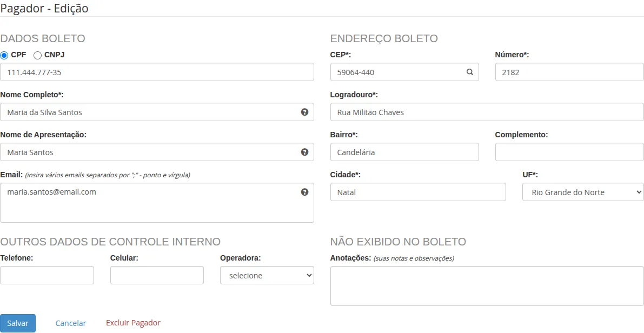
Task: Click the Salvar button
Action: pyautogui.click(x=18, y=323)
